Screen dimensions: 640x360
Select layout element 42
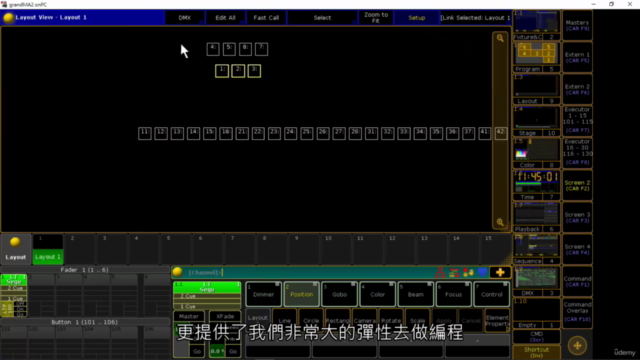coord(501,133)
